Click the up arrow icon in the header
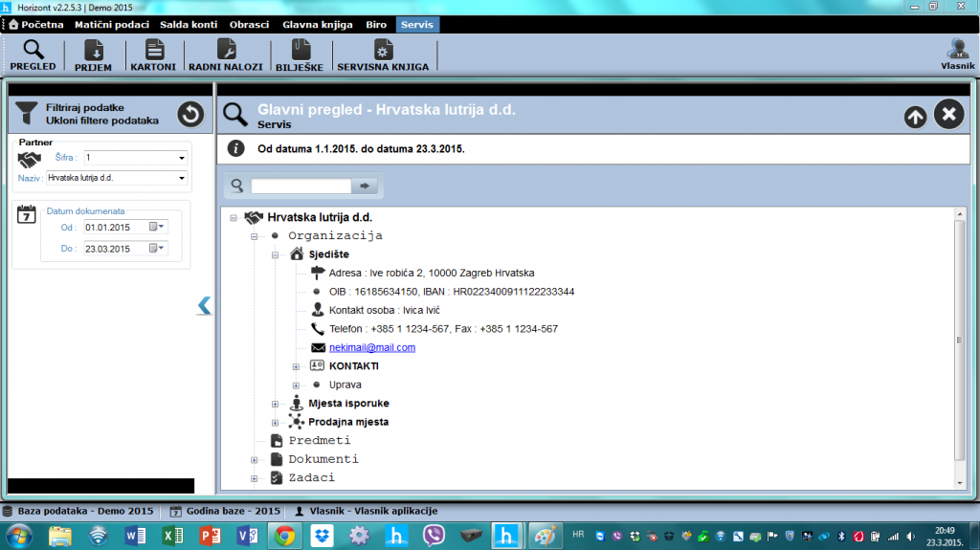Viewport: 980px width, 550px height. point(916,117)
